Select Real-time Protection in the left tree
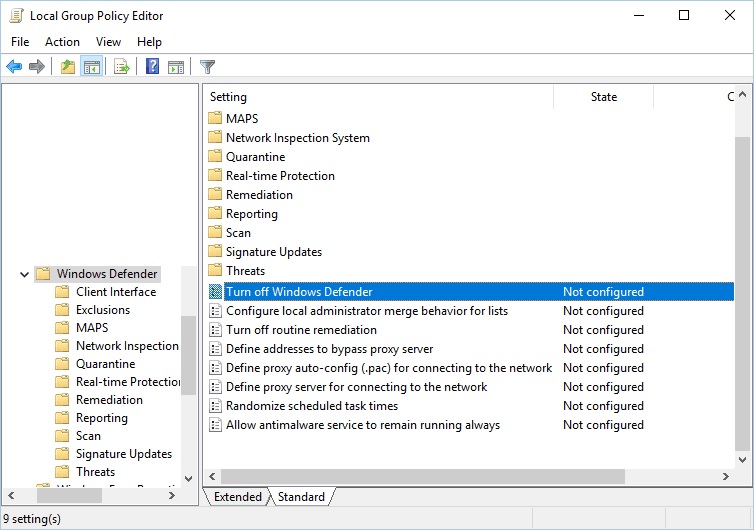The image size is (754, 530). pyautogui.click(x=128, y=382)
